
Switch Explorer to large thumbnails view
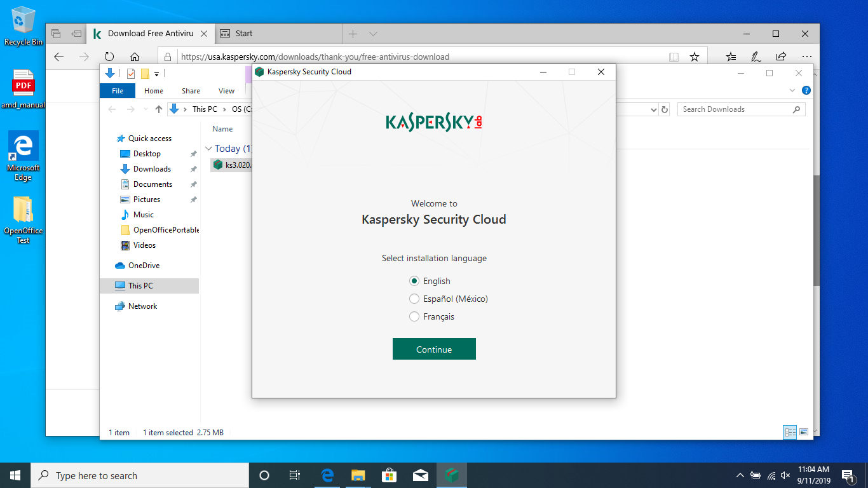point(804,432)
